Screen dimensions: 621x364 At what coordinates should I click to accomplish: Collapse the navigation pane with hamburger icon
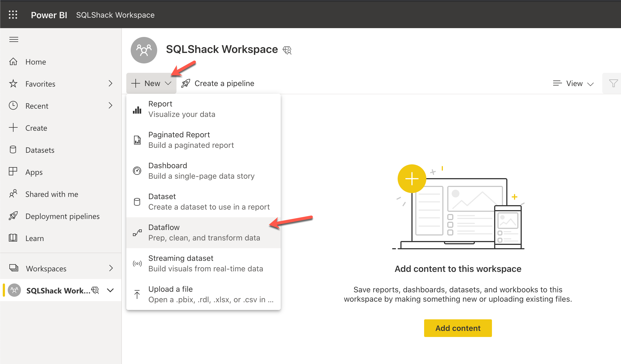pos(14,39)
